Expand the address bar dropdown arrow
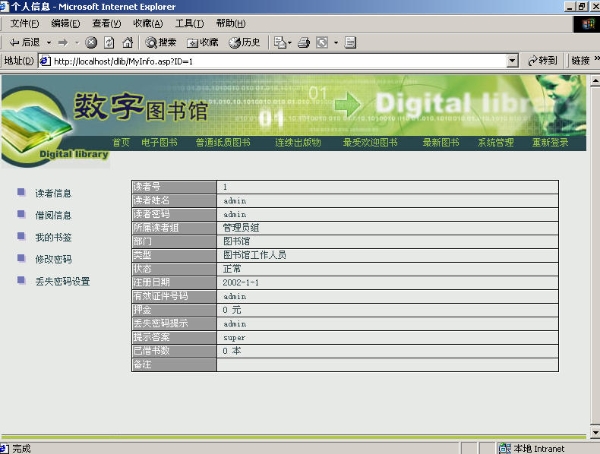 click(512, 61)
